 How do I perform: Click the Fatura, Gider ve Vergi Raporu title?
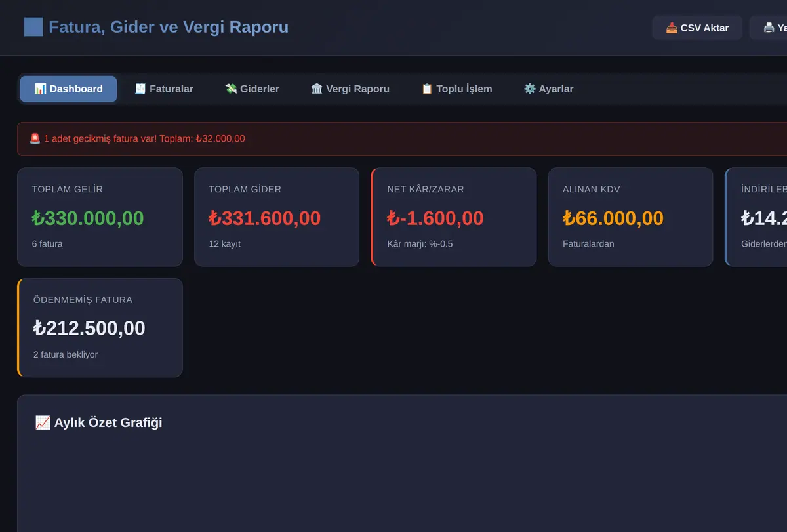tap(169, 28)
